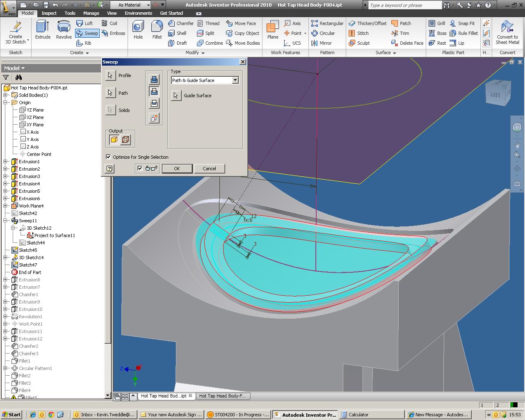Select the Rib tool
The height and width of the screenshot is (420, 525).
pos(84,43)
